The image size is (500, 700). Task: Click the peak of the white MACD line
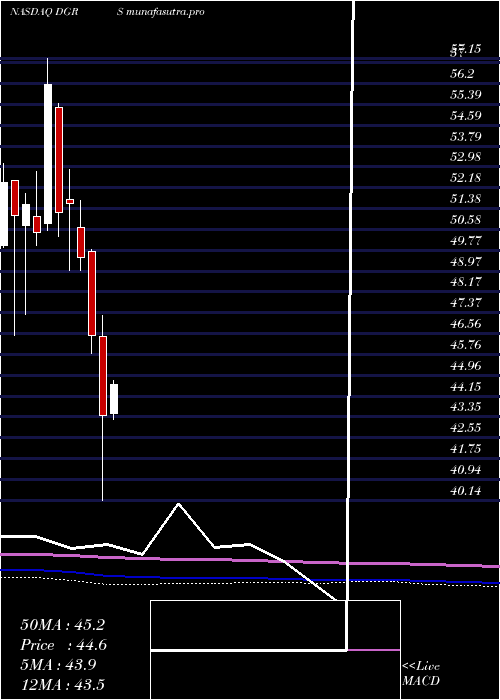[x=179, y=504]
